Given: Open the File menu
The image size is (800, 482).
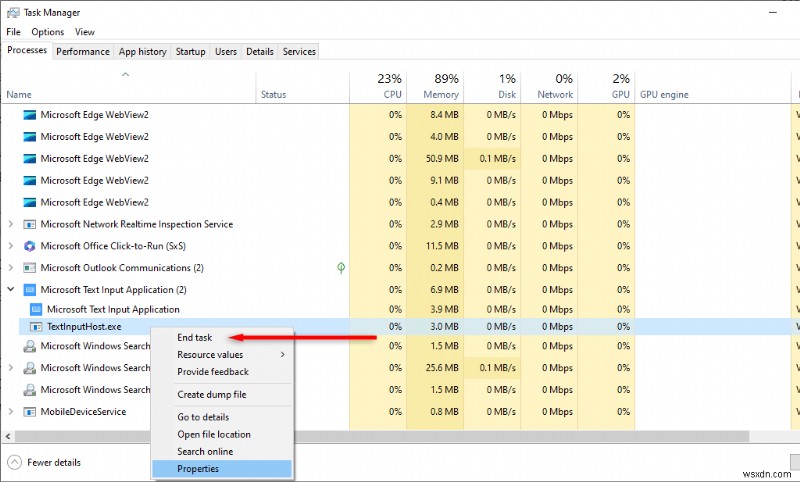Looking at the screenshot, I should point(13,32).
